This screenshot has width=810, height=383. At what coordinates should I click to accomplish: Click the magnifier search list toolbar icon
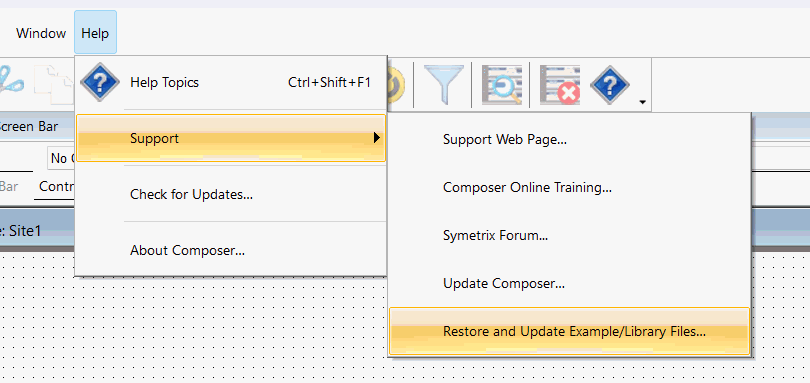pyautogui.click(x=502, y=84)
